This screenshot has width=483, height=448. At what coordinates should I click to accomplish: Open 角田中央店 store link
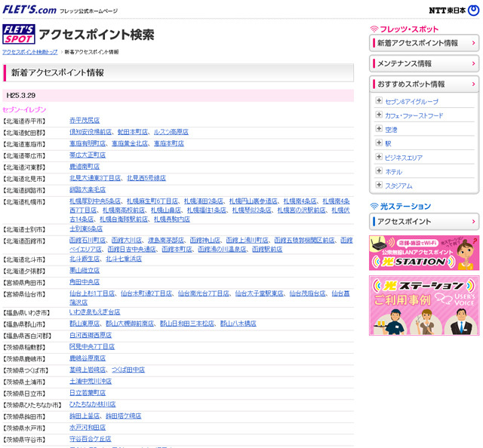(x=85, y=282)
